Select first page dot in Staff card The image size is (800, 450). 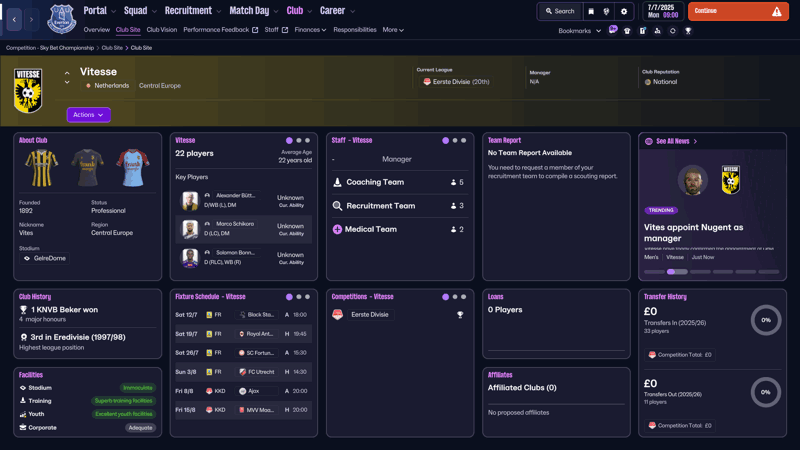coord(445,140)
